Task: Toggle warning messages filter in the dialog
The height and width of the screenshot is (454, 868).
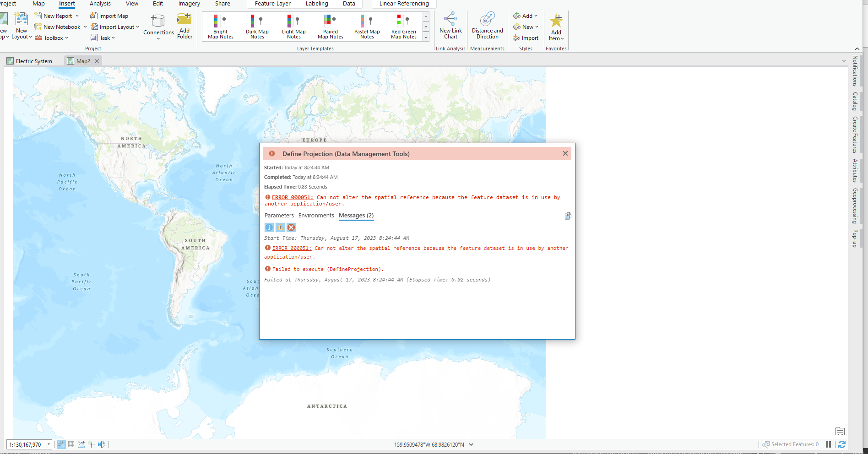Action: pyautogui.click(x=280, y=227)
